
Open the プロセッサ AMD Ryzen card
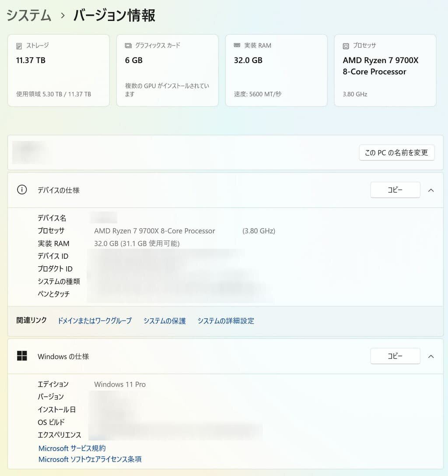pos(385,71)
